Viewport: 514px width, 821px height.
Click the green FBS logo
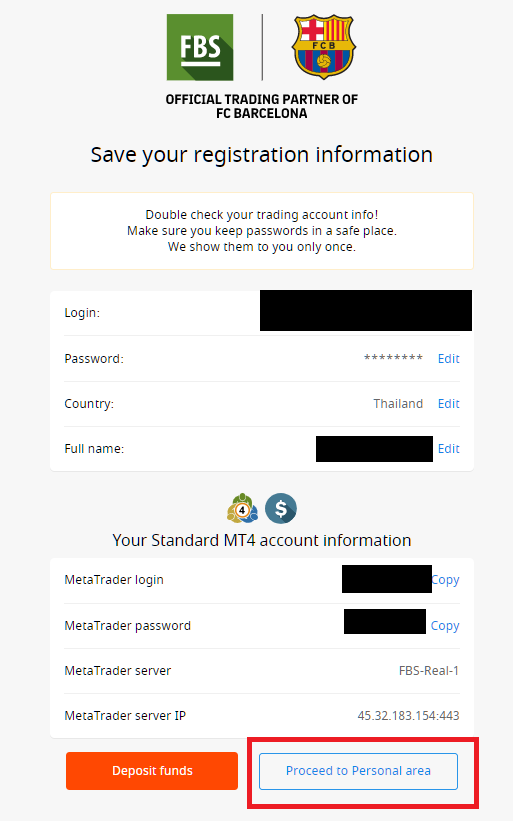(200, 47)
